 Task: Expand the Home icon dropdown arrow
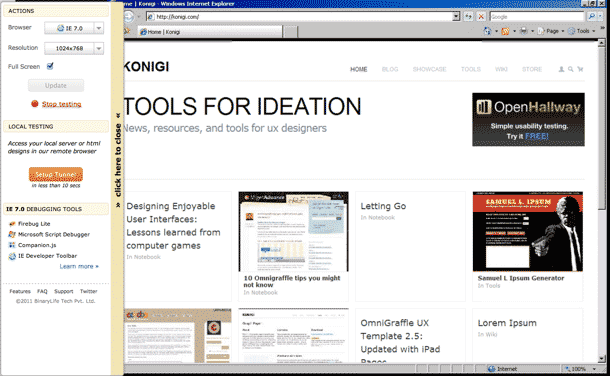point(496,31)
